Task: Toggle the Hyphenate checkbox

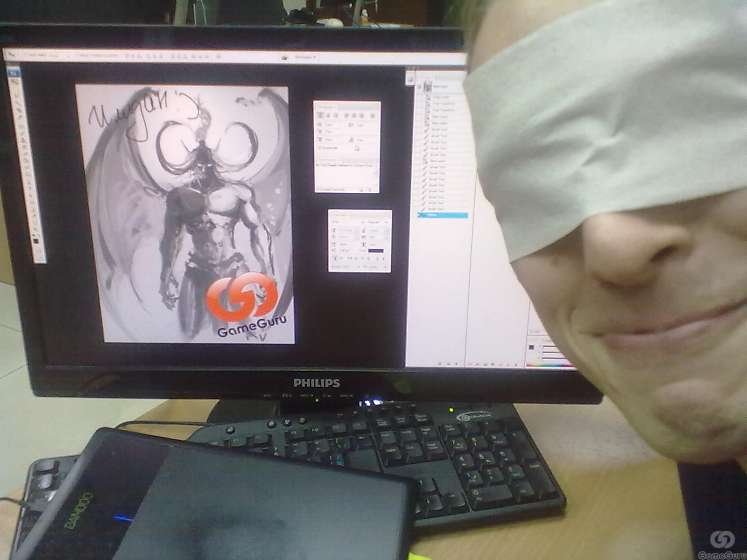Action: coord(319,147)
